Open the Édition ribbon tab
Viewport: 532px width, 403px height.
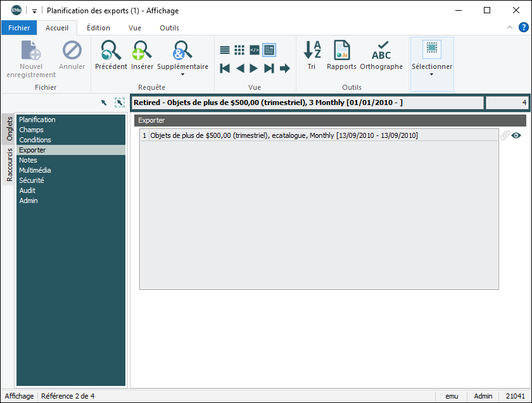pos(98,28)
